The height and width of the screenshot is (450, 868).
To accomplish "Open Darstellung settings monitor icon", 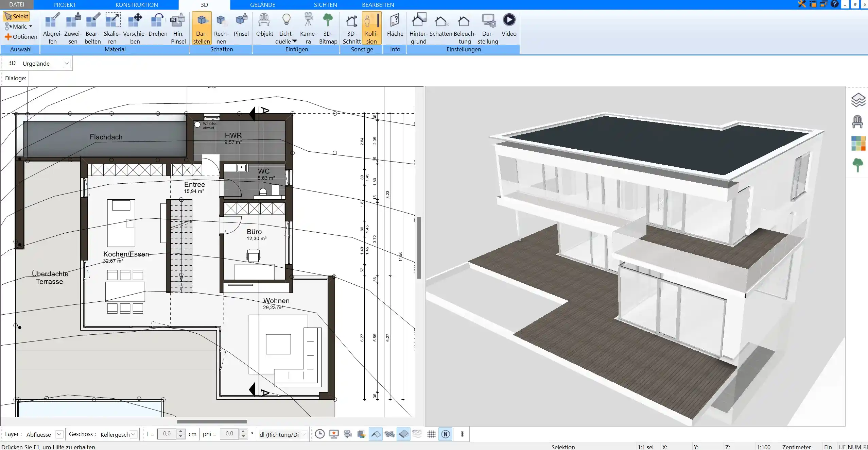I will 488,28.
